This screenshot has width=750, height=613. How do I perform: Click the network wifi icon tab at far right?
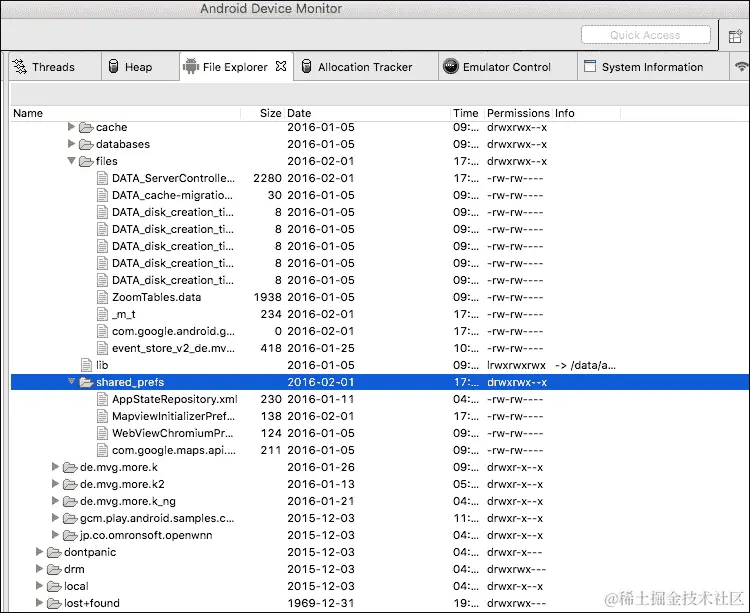741,66
